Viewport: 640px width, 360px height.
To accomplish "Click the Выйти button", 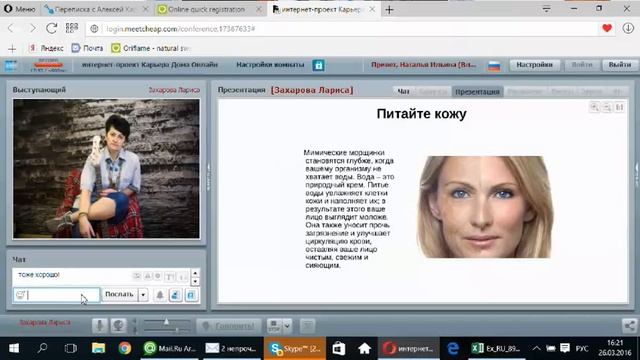I will coord(619,65).
